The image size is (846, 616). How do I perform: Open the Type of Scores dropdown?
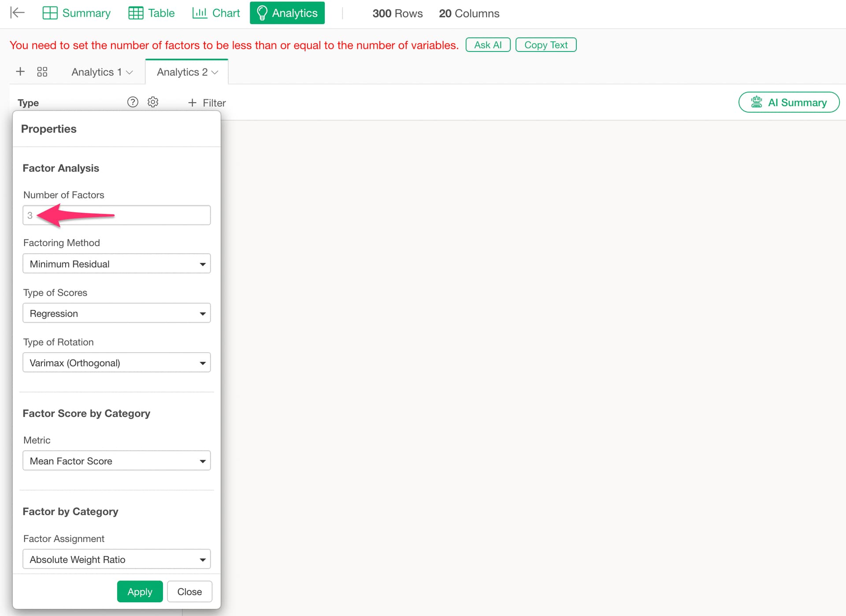tap(117, 313)
